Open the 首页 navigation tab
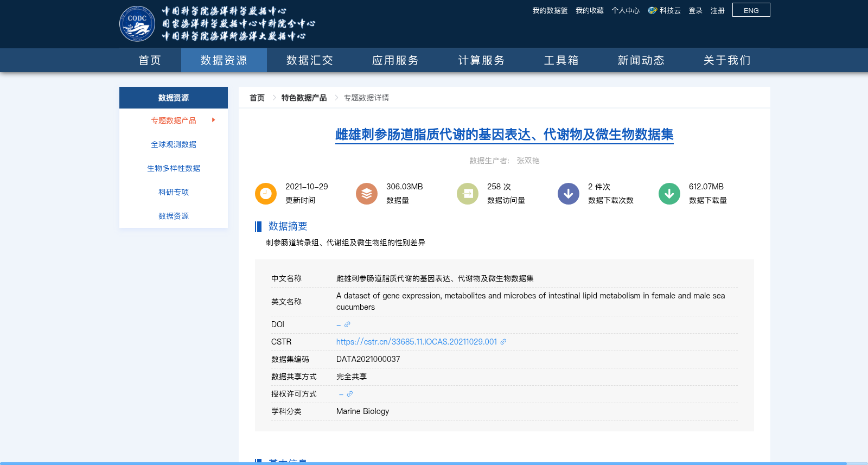The width and height of the screenshot is (868, 465). [x=150, y=60]
